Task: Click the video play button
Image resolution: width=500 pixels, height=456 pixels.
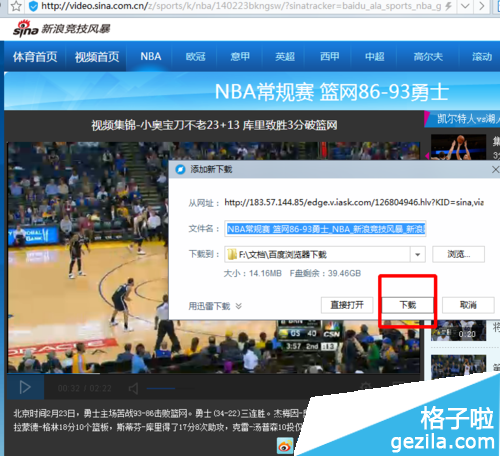Action: click(x=25, y=387)
